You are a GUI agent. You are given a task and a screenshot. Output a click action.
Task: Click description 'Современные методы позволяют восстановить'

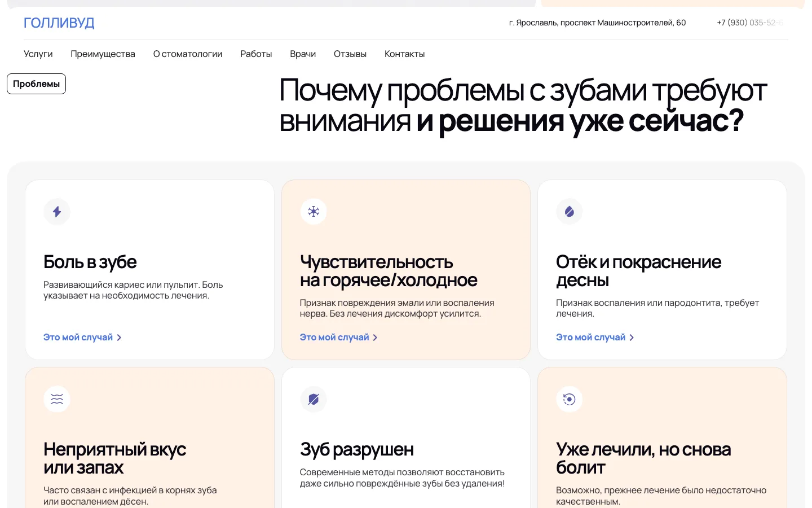[402, 478]
